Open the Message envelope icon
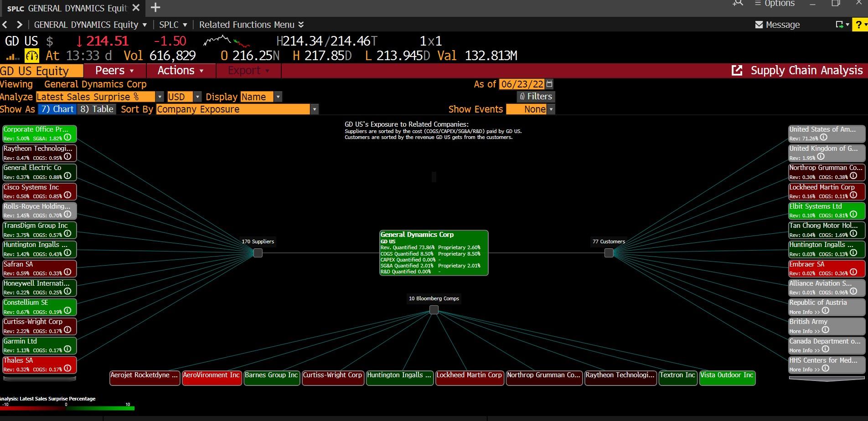 coord(759,25)
